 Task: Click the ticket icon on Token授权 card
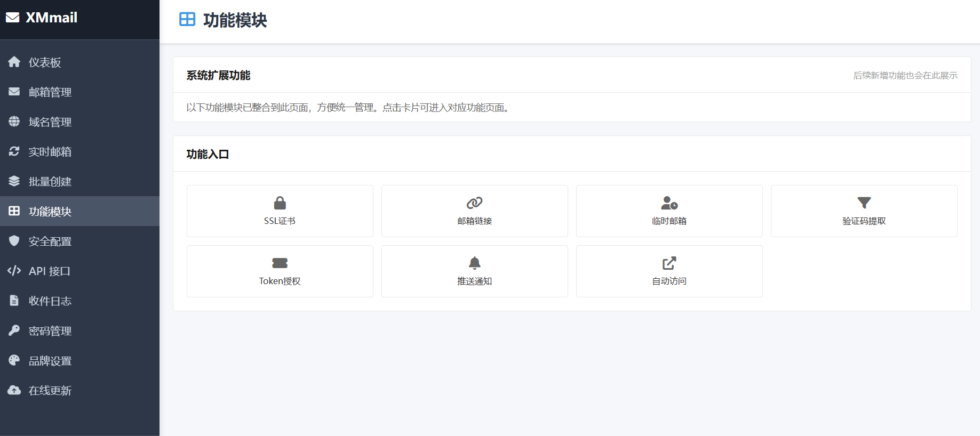[x=280, y=263]
